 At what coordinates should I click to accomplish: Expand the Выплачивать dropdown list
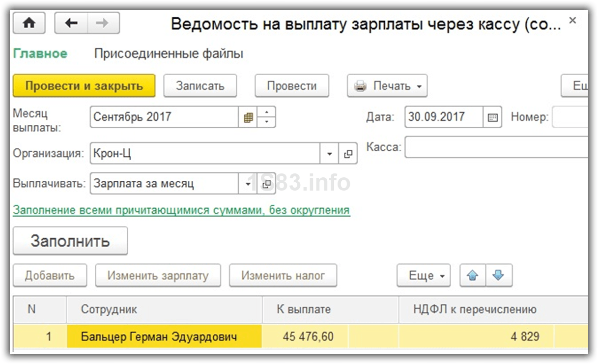point(248,184)
